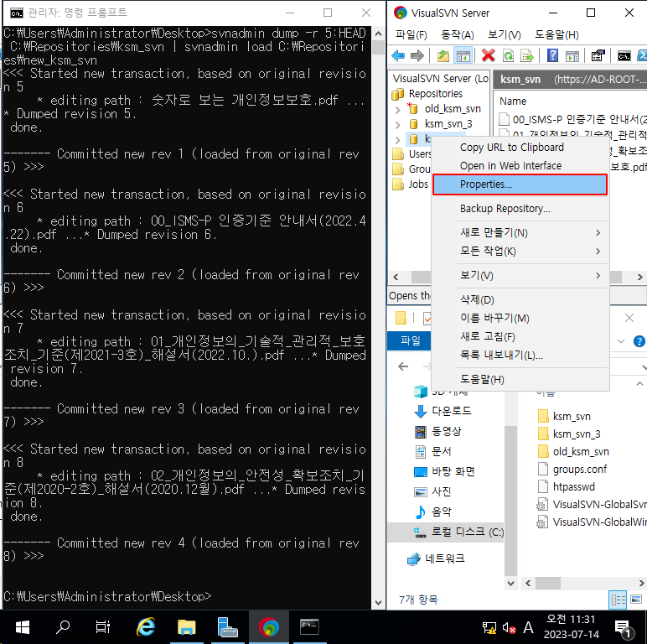Click the Name column header

click(x=512, y=101)
